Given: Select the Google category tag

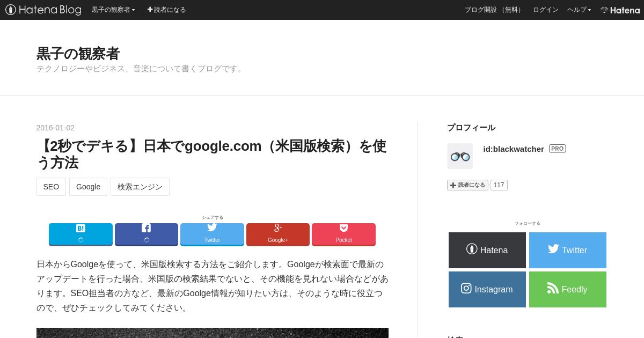Looking at the screenshot, I should pos(88,187).
